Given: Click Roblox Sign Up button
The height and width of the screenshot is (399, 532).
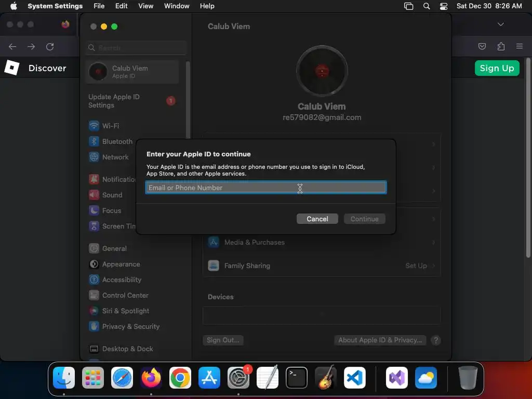Looking at the screenshot, I should (x=497, y=68).
